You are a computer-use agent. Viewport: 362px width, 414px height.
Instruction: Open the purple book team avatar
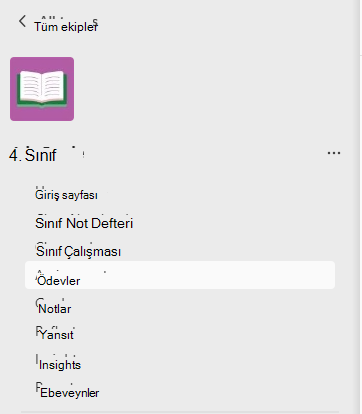point(42,89)
